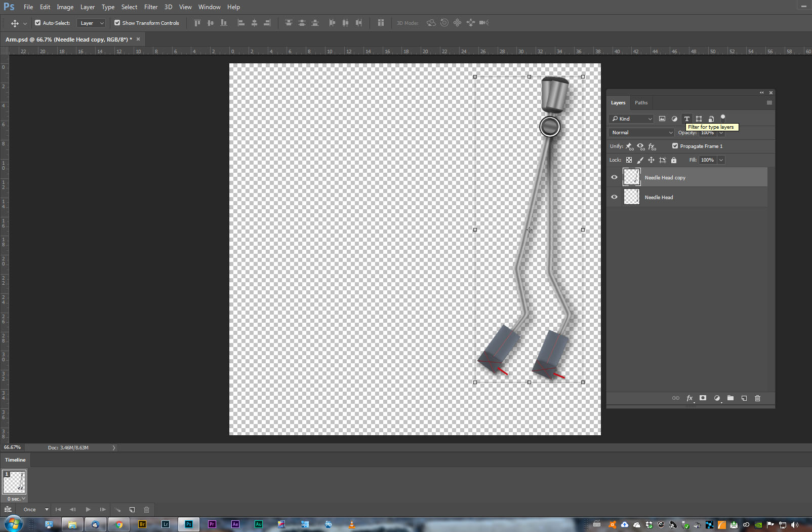Click the Delete layer trash icon
Viewport: 812px width, 532px height.
click(757, 398)
